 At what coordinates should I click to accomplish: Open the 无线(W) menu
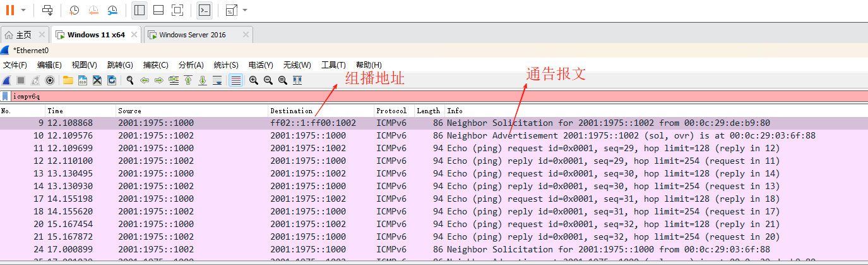point(297,65)
